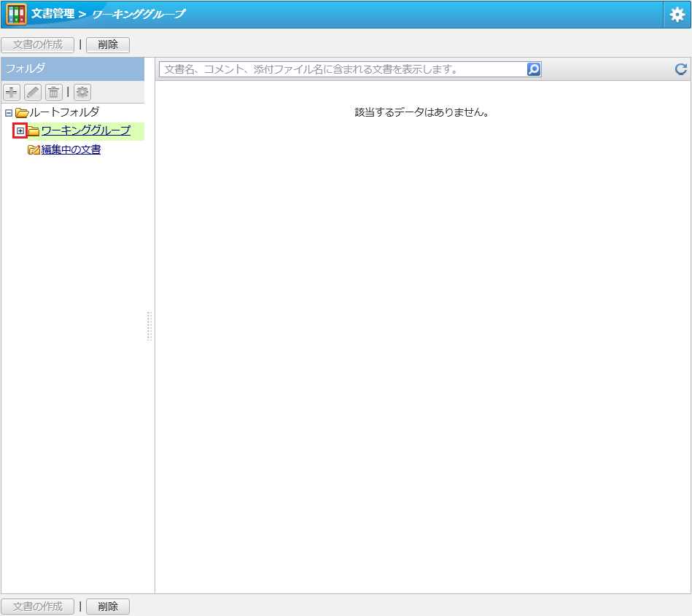
Task: Click the bottom 文書の作成 button
Action: 37,607
